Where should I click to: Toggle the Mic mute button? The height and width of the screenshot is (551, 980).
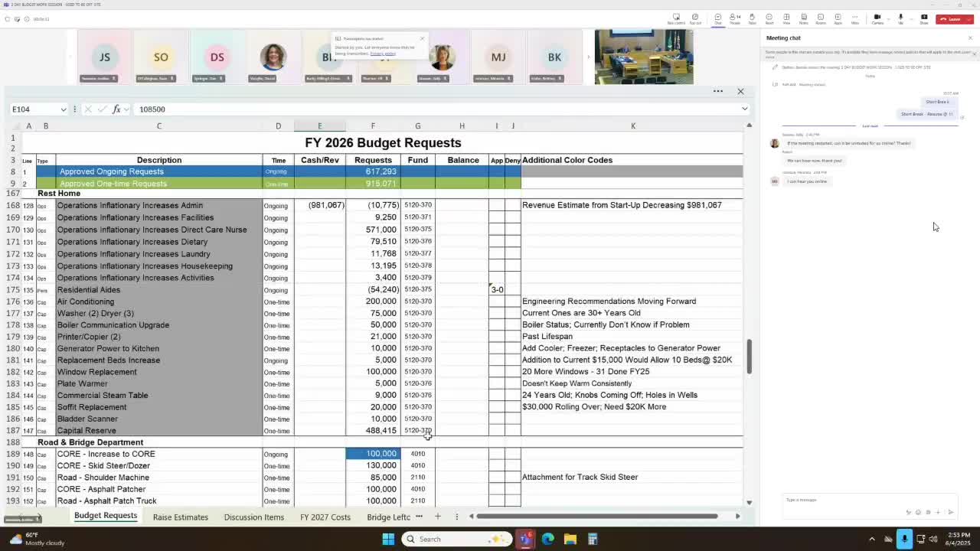900,18
